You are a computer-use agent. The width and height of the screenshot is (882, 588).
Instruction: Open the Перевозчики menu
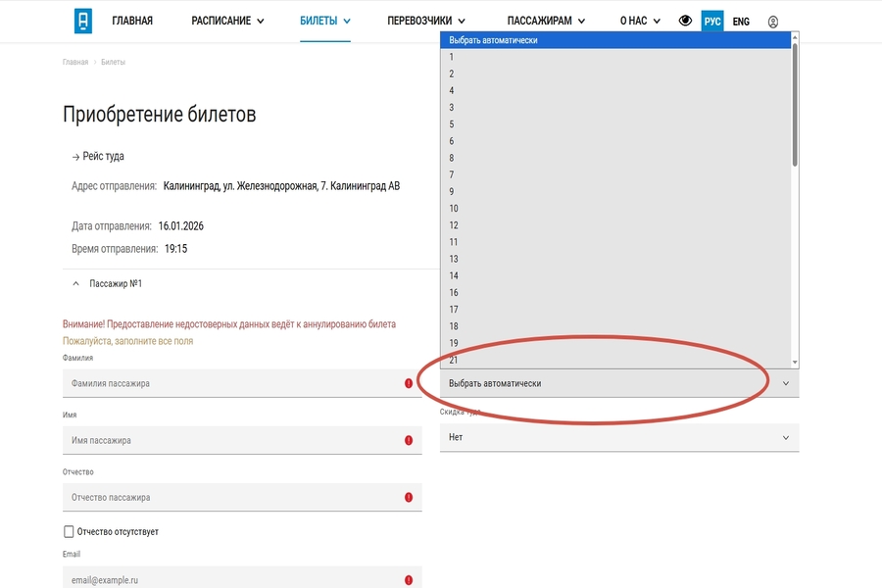coord(425,22)
